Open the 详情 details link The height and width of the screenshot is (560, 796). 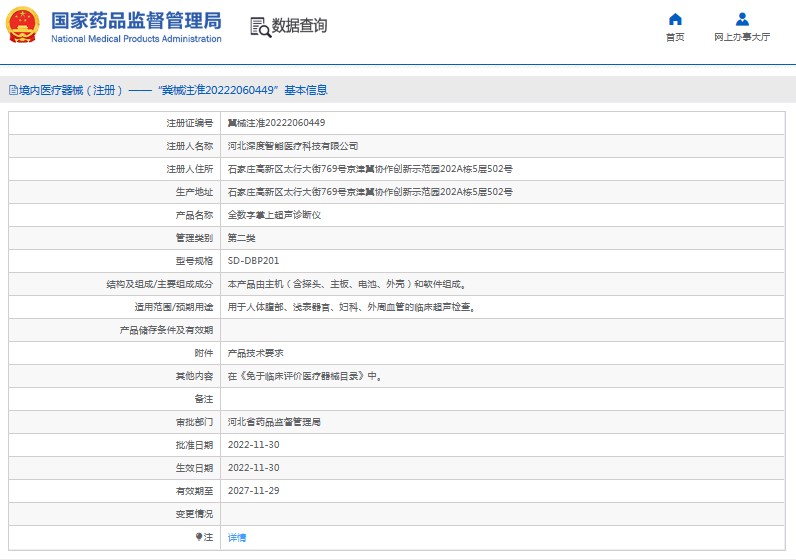237,537
